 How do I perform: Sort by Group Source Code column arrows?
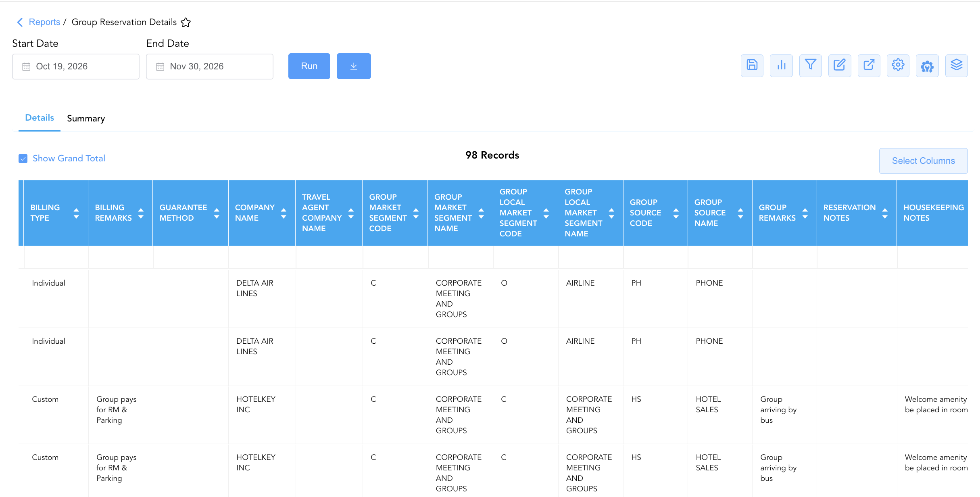tap(676, 213)
